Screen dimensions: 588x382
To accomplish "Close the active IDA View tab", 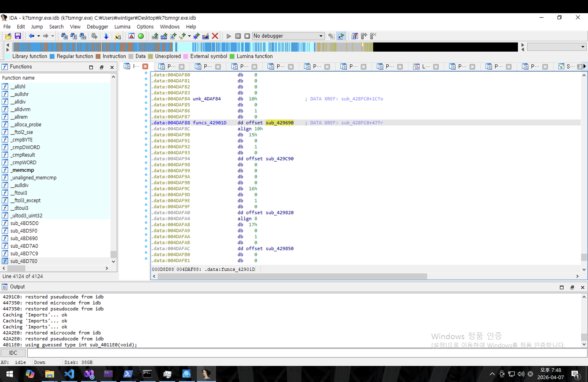I will [x=145, y=66].
